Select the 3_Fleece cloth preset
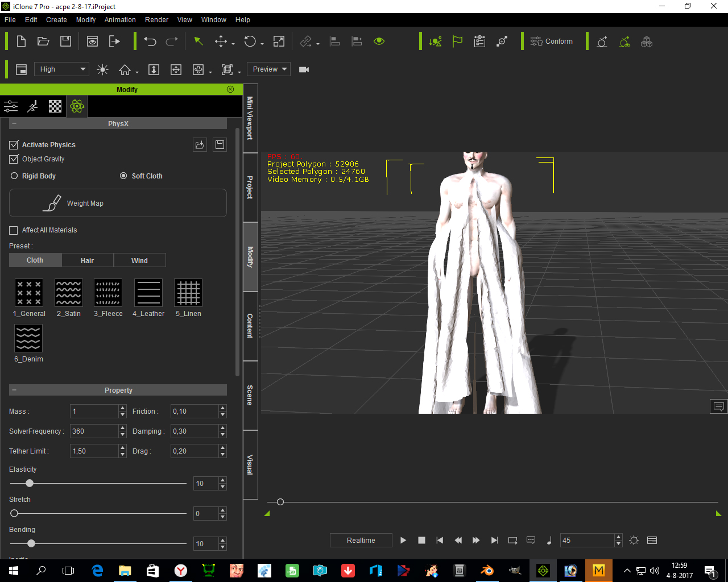Image resolution: width=728 pixels, height=582 pixels. (108, 293)
